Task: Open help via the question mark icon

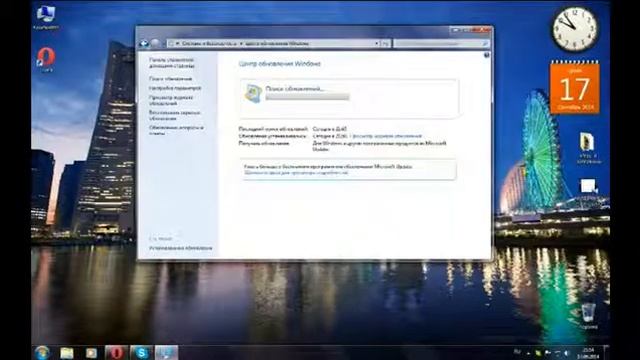Action: 487,55
